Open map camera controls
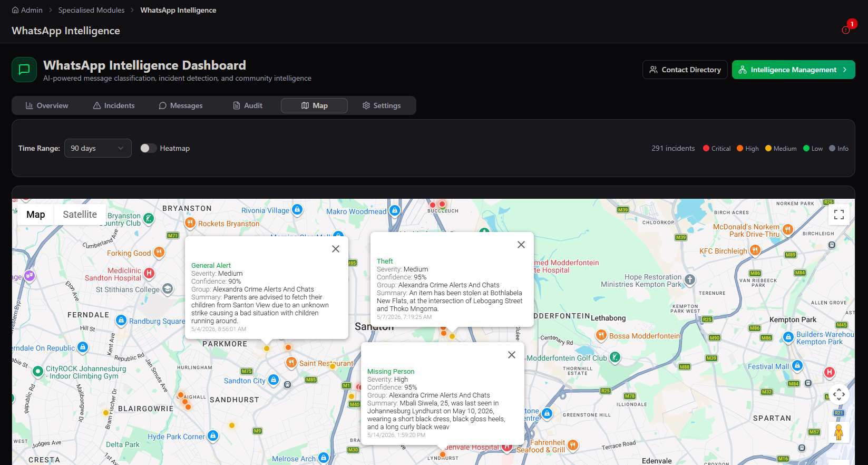The image size is (868, 465). 839,394
